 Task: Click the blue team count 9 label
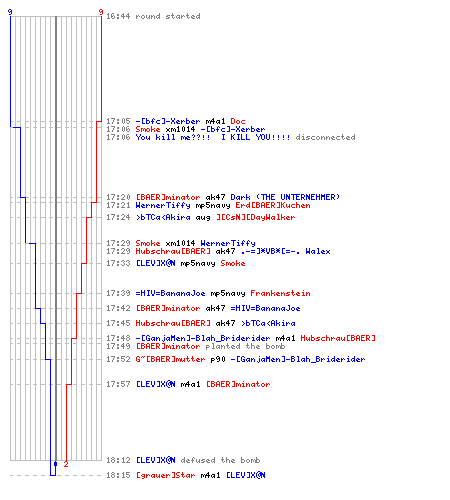(x=10, y=12)
